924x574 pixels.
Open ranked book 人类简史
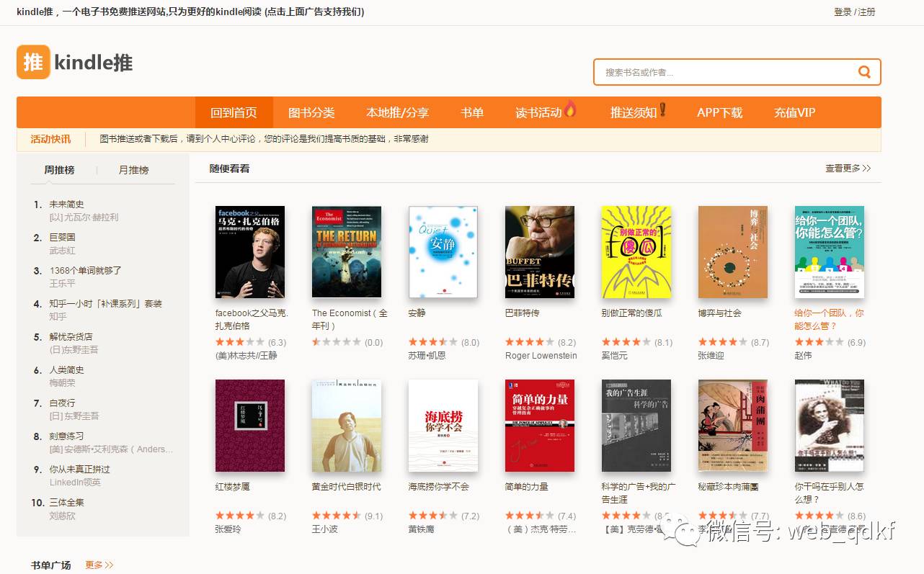coord(66,370)
